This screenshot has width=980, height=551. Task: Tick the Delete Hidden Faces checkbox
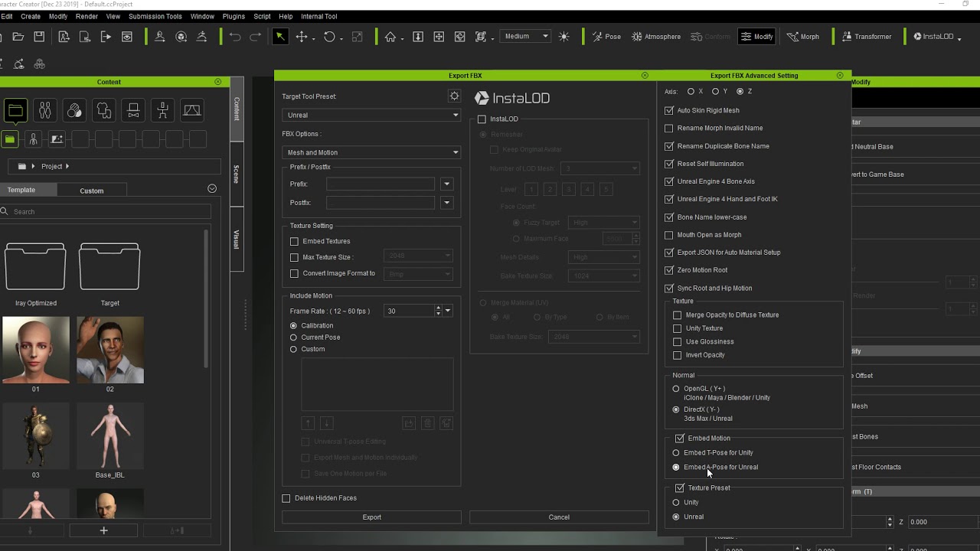[286, 498]
